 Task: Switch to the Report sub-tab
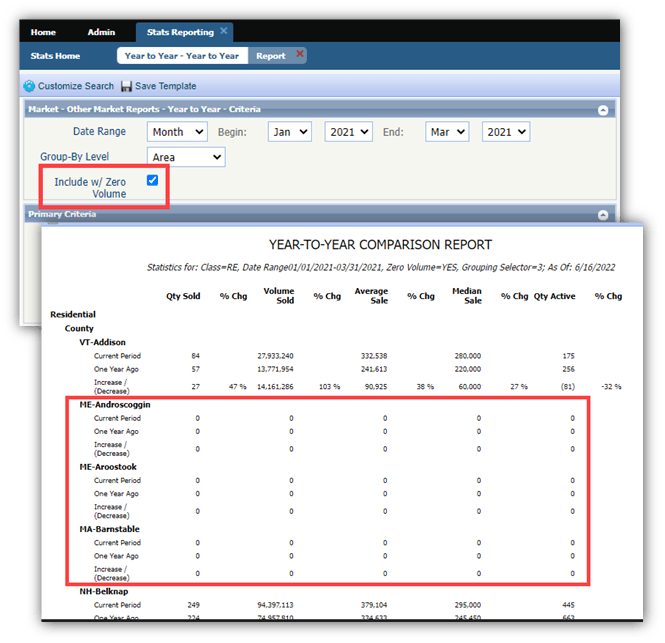271,56
